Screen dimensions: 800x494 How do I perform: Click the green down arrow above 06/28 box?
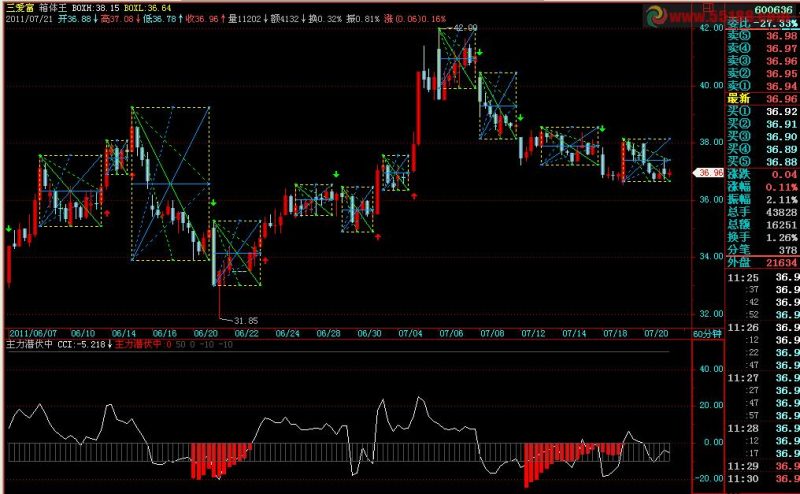tap(336, 175)
